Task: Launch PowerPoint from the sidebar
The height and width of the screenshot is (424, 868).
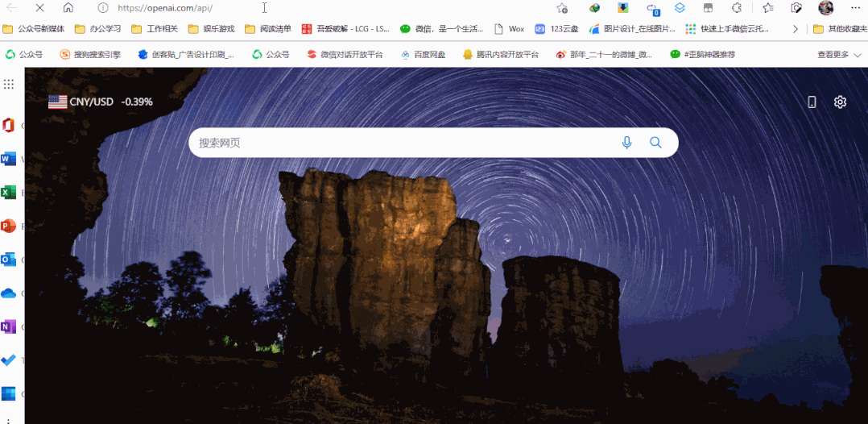Action: click(9, 226)
